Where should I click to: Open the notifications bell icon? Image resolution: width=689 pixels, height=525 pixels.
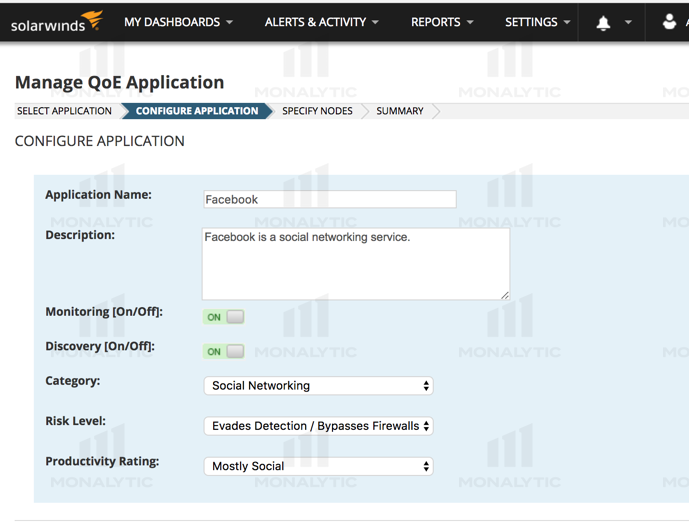tap(603, 22)
